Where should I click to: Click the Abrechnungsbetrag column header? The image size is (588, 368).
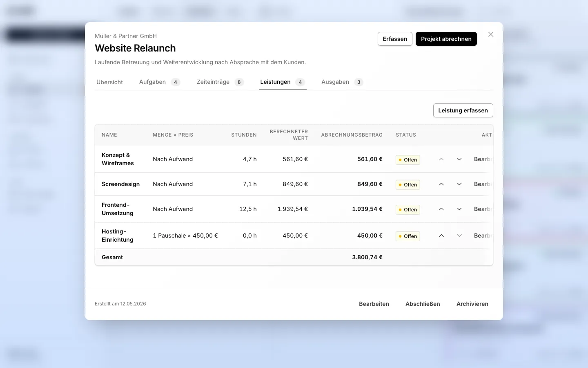pos(352,135)
